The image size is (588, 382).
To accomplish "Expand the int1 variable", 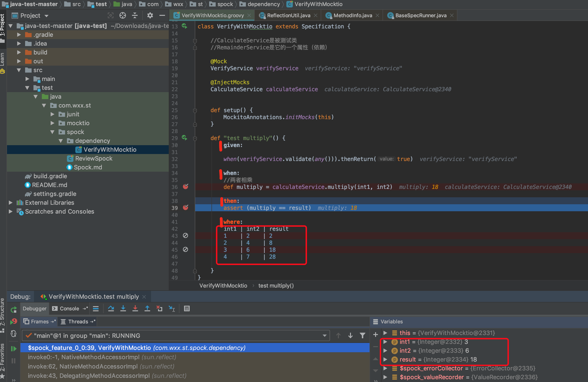I will coord(385,342).
